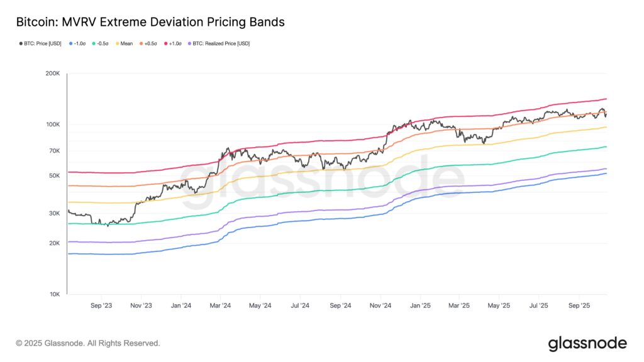Click the yellow Mean legend dot
The height and width of the screenshot is (362, 644).
(117, 43)
